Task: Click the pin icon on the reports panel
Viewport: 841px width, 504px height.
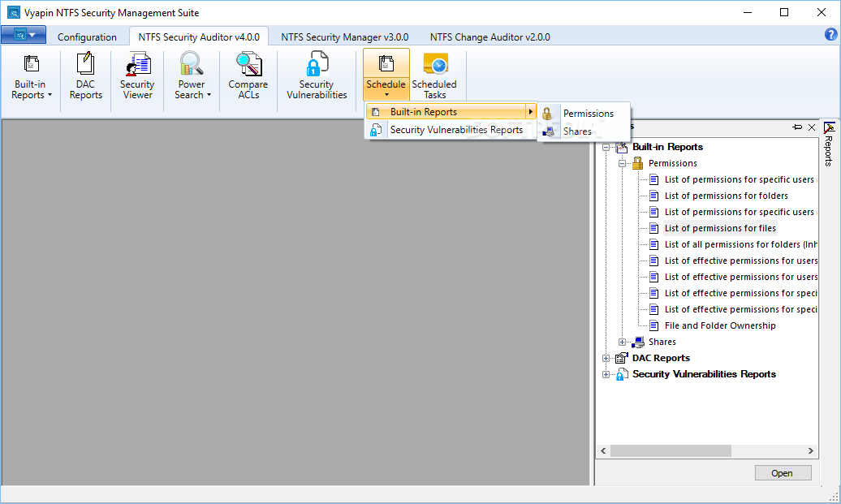Action: click(x=797, y=127)
